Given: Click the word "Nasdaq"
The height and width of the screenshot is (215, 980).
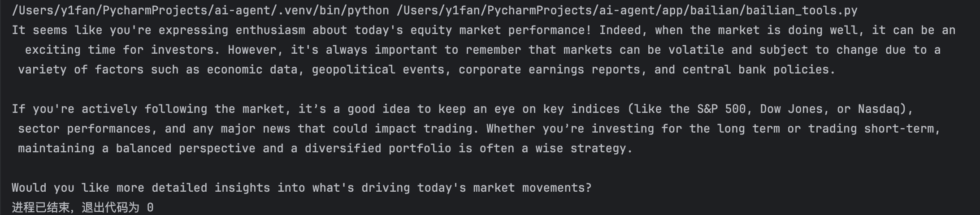Looking at the screenshot, I should point(879,109).
